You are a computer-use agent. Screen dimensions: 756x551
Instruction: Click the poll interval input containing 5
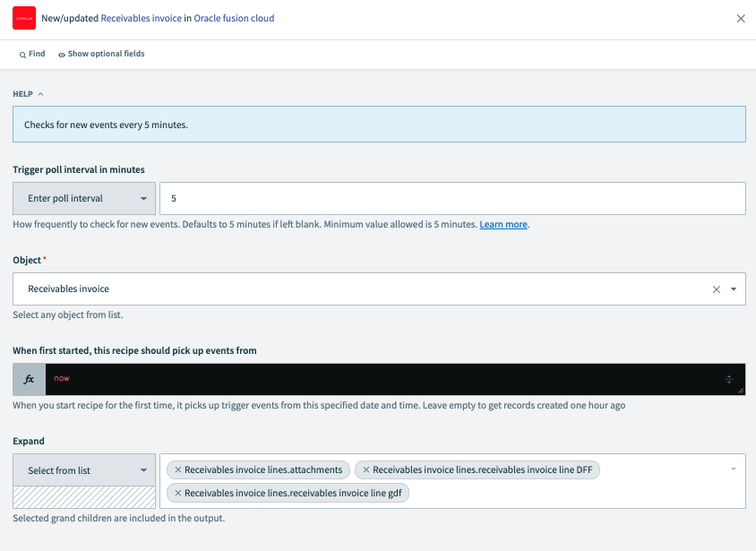coord(451,199)
